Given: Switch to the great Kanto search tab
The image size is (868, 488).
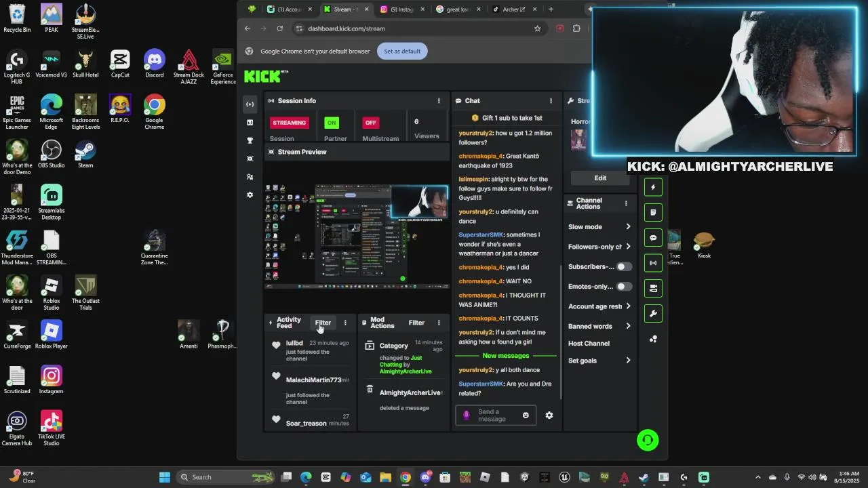Looking at the screenshot, I should (458, 9).
